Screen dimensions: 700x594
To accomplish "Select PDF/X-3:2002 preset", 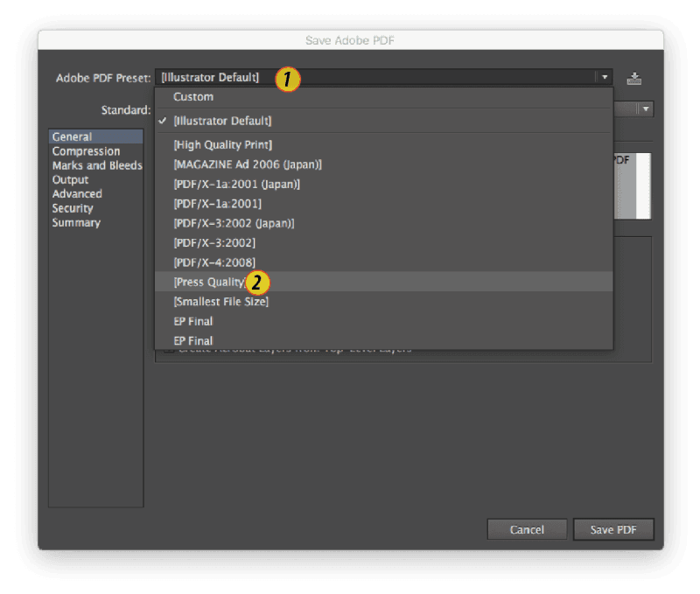I will point(214,242).
